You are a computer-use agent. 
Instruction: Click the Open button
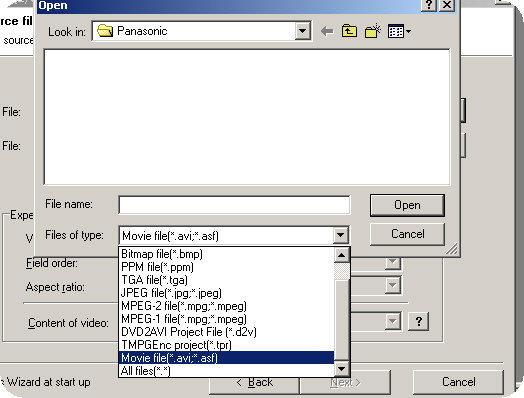coord(407,205)
